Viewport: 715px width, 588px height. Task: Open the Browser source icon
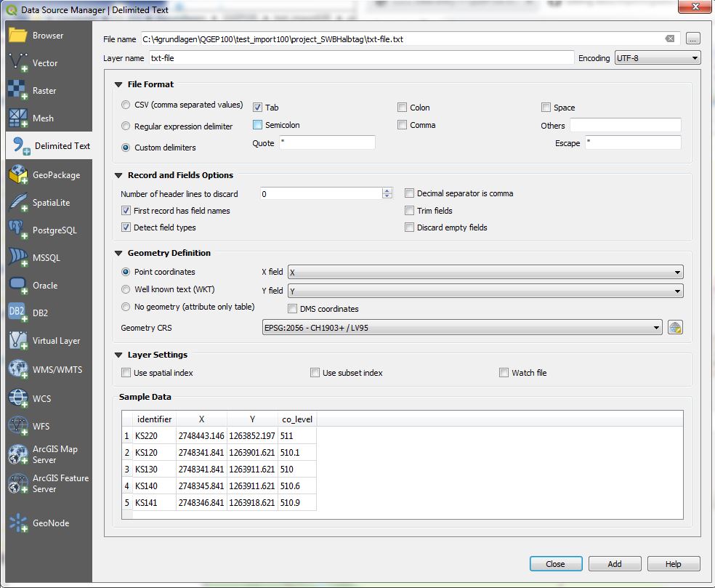pos(17,35)
